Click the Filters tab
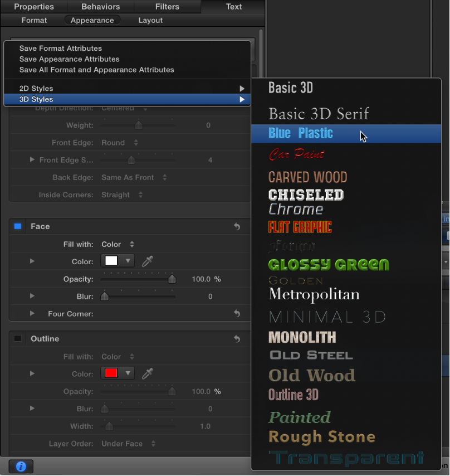 coord(167,7)
